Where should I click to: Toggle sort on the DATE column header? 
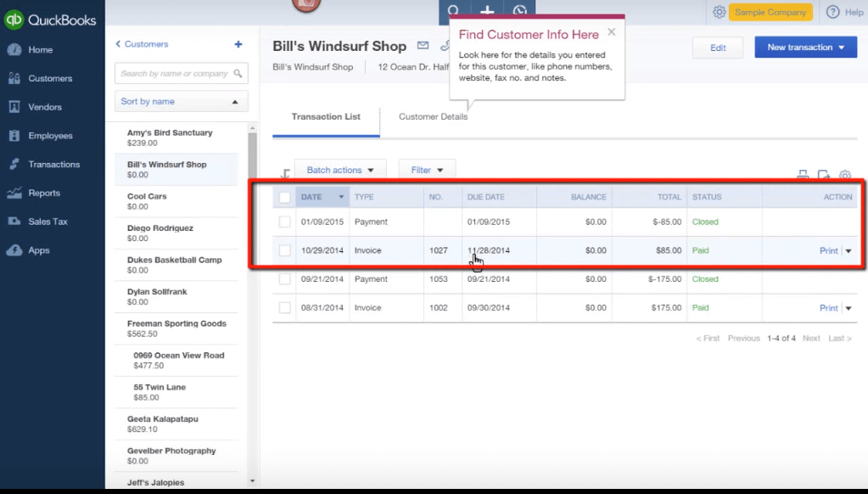point(322,197)
